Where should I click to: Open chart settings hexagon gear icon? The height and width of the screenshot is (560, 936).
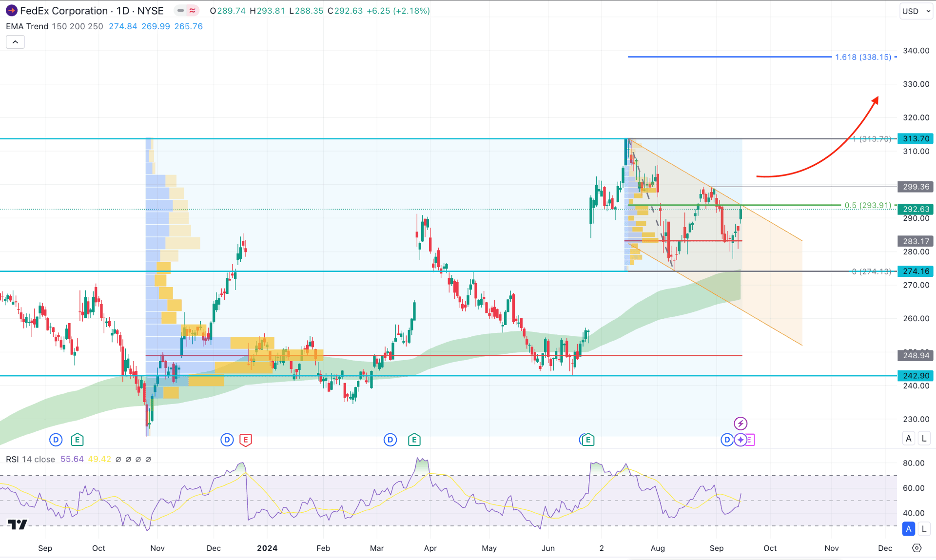tap(916, 548)
